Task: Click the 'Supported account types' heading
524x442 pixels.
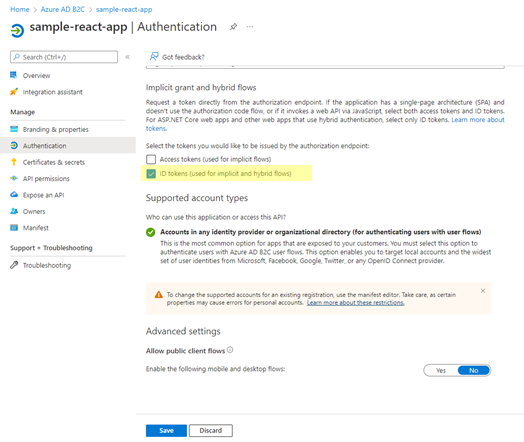Action: 196,198
